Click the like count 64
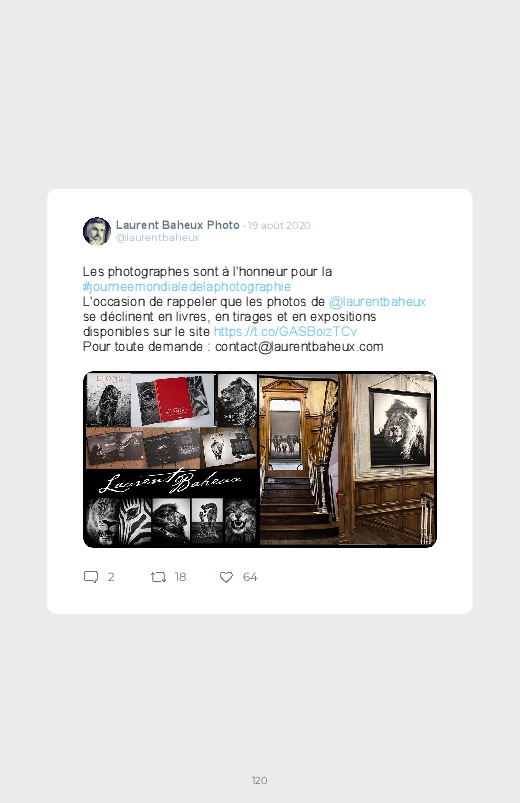This screenshot has height=803, width=520. click(250, 577)
